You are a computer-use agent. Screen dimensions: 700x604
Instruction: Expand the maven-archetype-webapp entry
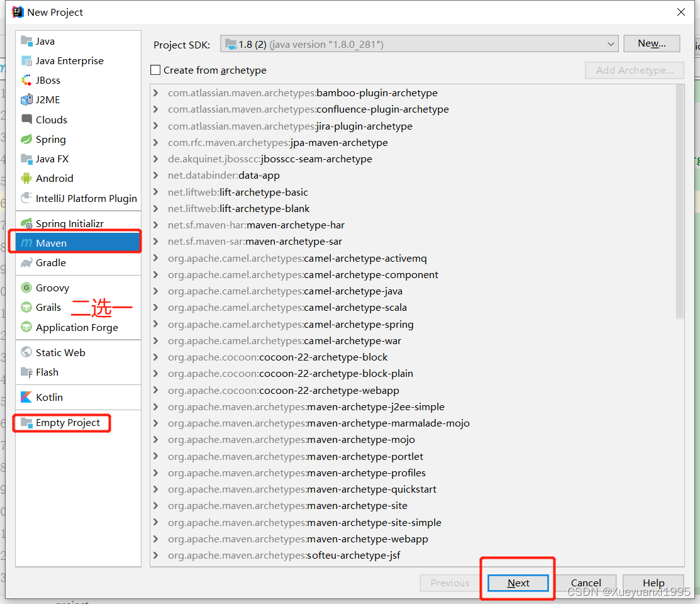155,539
